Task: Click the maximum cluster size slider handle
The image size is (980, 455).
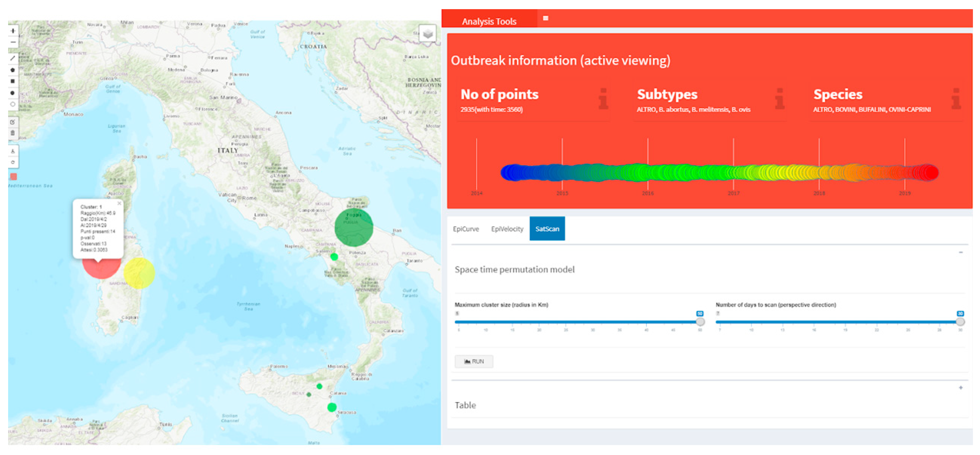Action: pos(700,322)
